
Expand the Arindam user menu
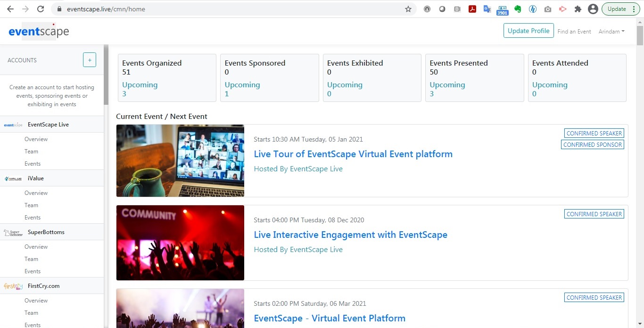pos(611,32)
